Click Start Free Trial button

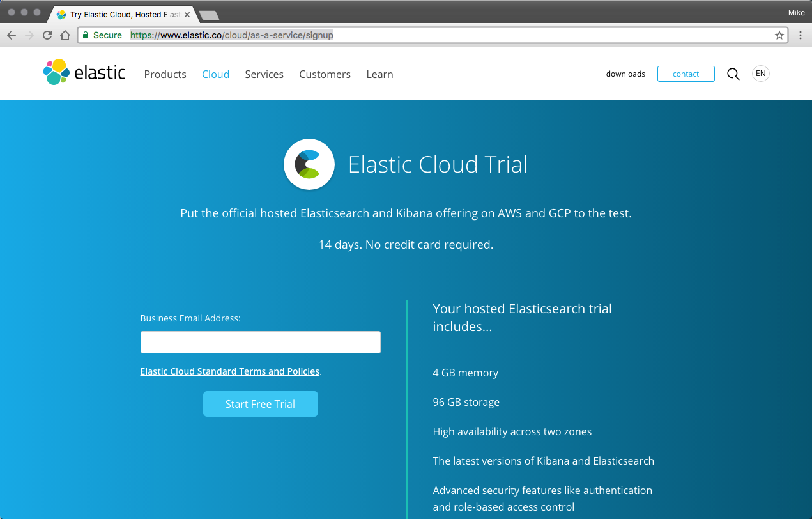tap(261, 404)
